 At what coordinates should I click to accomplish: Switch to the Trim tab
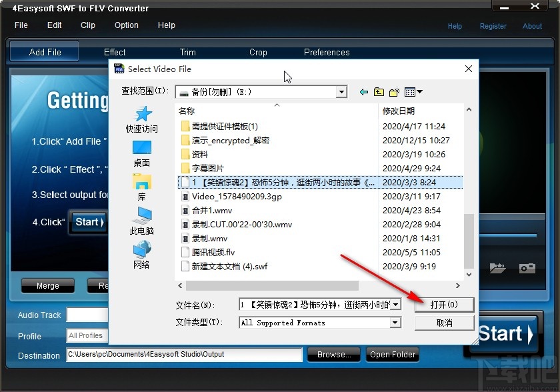(187, 52)
